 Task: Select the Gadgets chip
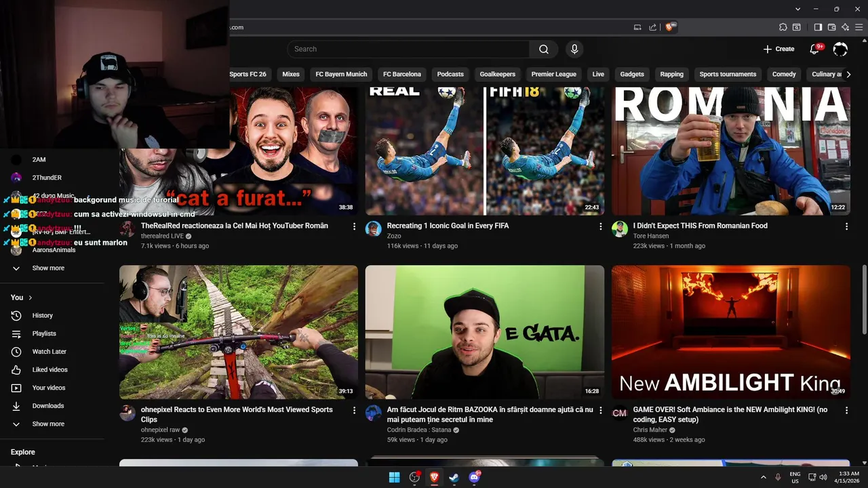tap(632, 75)
